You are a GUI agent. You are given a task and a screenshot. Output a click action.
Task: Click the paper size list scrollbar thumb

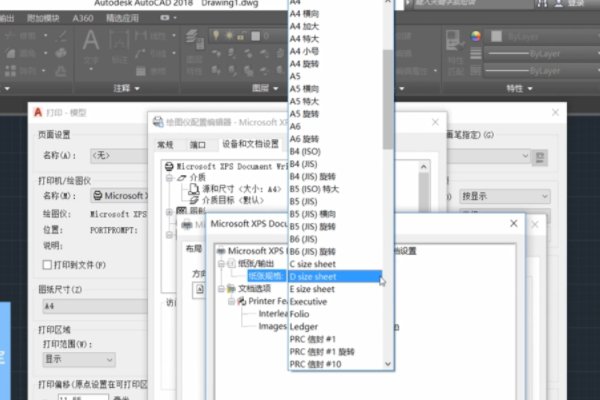pyautogui.click(x=388, y=99)
